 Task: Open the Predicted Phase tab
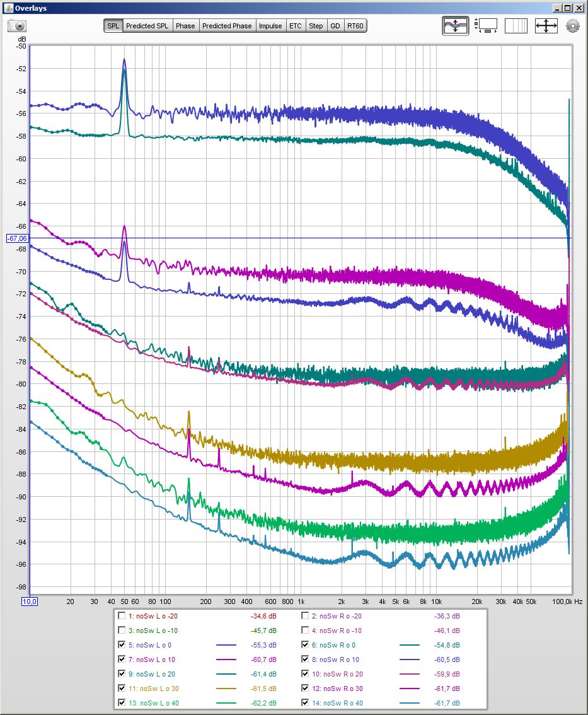pyautogui.click(x=227, y=26)
